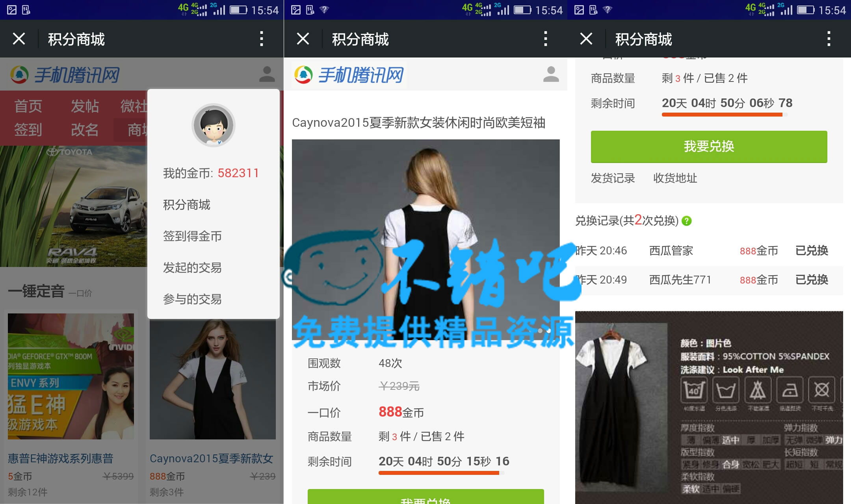Tap the X close icon in rightmost screen
This screenshot has width=851, height=504.
click(586, 39)
